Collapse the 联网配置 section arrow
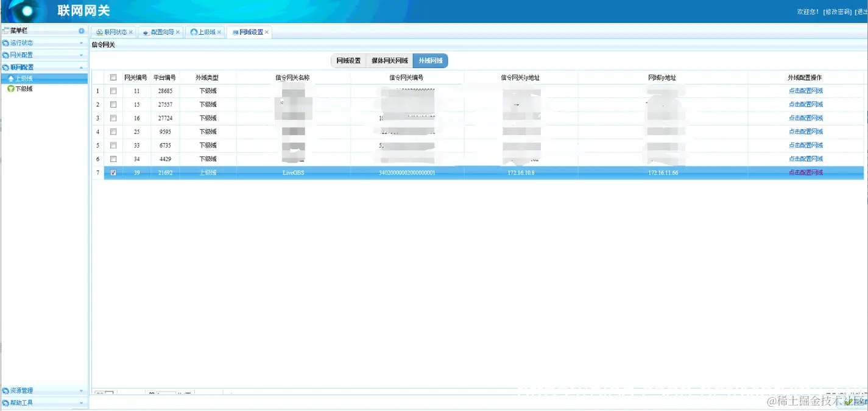Image resolution: width=868 pixels, height=411 pixels. pos(82,68)
